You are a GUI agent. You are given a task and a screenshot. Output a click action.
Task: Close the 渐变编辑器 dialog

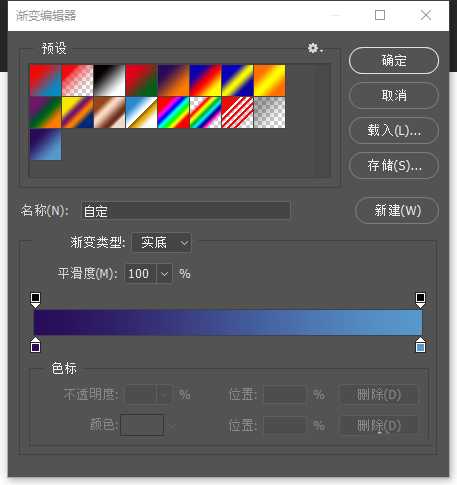[426, 15]
